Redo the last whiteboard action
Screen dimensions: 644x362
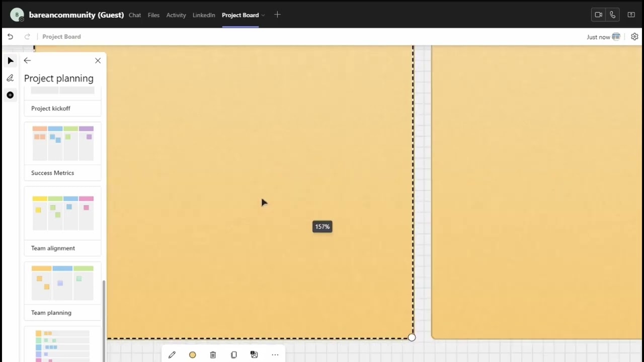27,37
